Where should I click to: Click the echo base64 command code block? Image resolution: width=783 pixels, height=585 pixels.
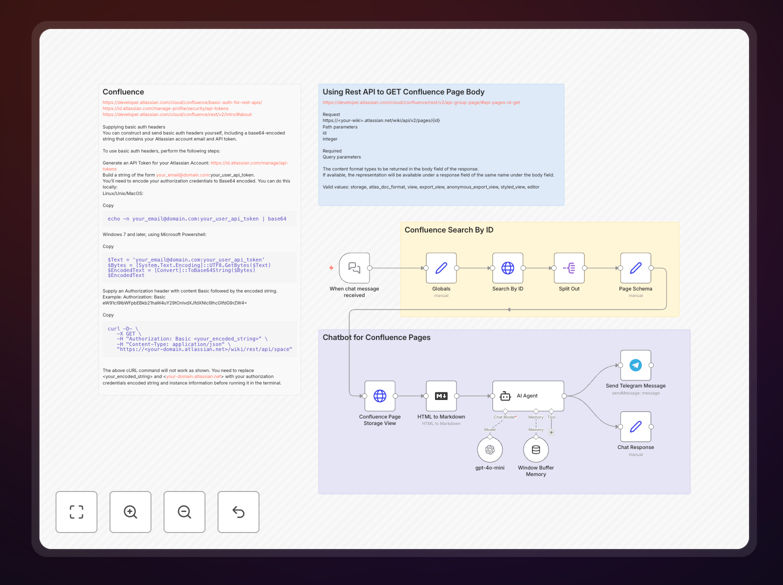[199, 219]
